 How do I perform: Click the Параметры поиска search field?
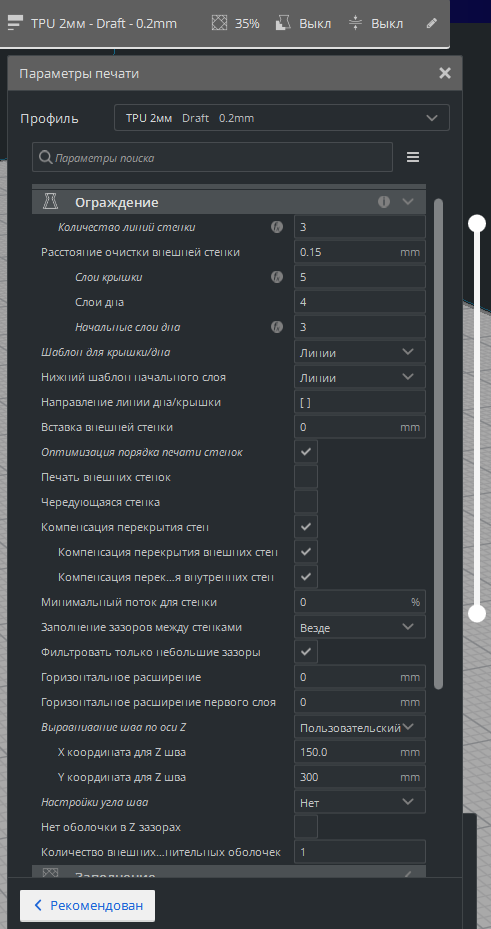(213, 157)
